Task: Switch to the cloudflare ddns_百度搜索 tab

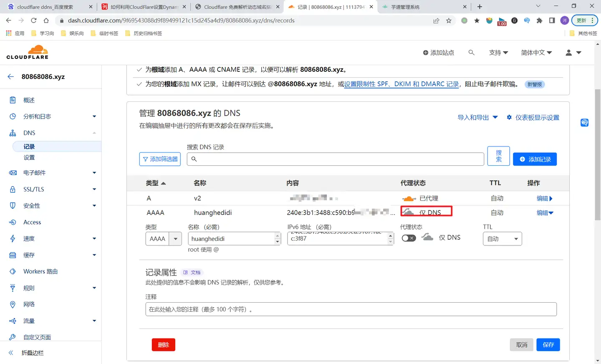Action: [49, 7]
